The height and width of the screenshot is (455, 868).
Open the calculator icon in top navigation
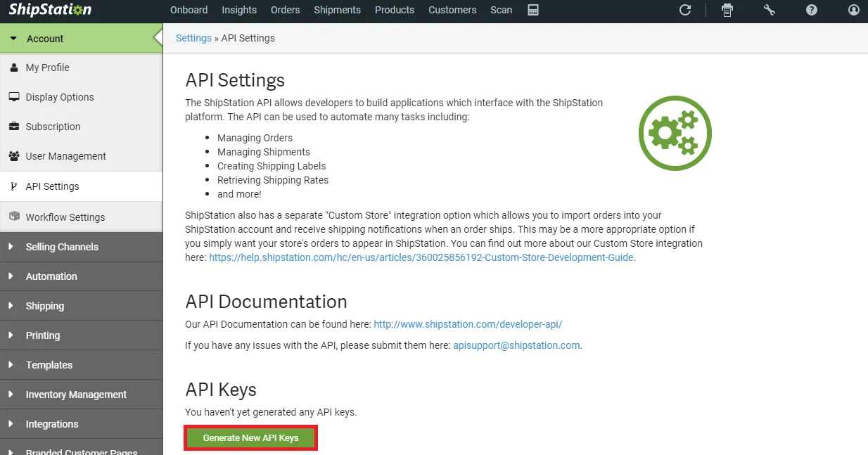[x=533, y=10]
